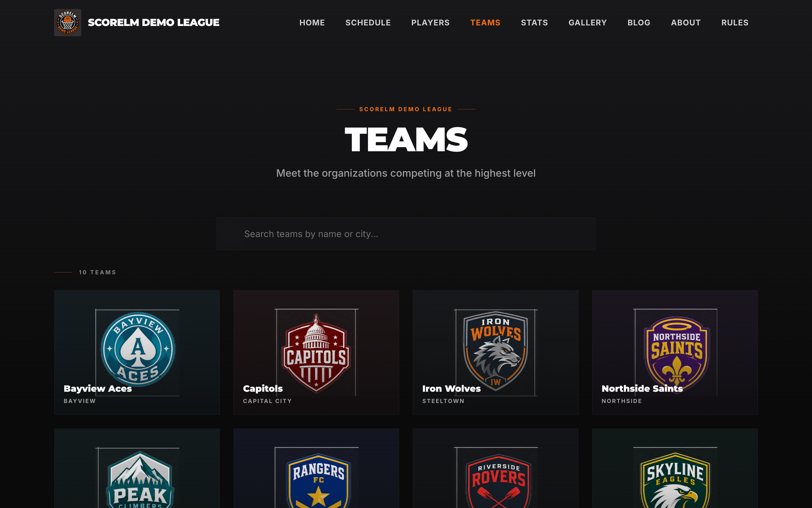Viewport: 812px width, 508px height.
Task: Open the Schedule nav item
Action: [368, 23]
